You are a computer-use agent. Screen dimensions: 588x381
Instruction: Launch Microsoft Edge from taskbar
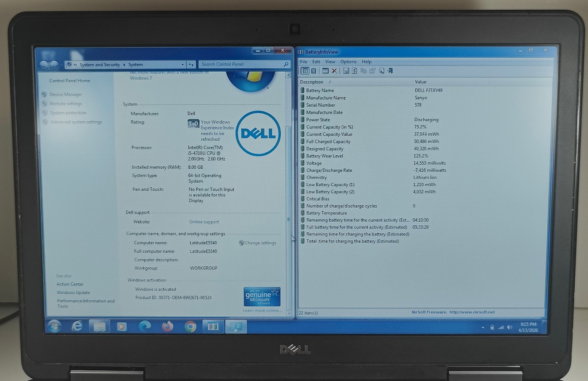[145, 327]
